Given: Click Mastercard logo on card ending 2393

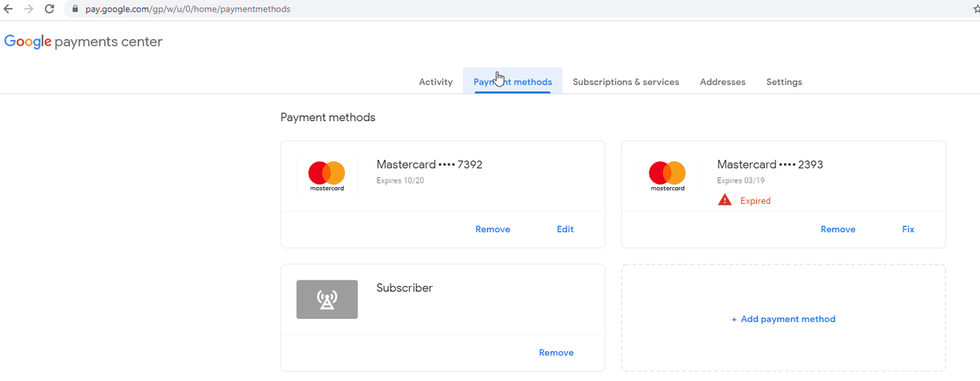Looking at the screenshot, I should tap(668, 176).
